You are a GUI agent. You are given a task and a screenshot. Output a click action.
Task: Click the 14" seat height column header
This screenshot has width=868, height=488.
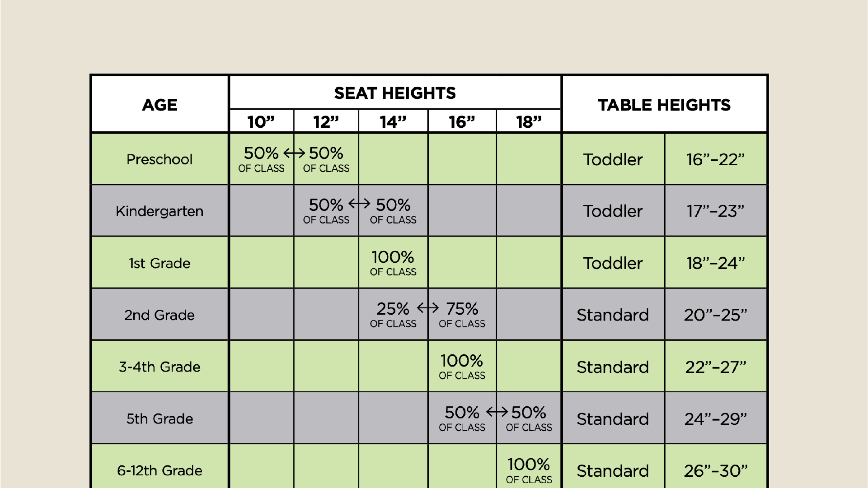click(393, 122)
